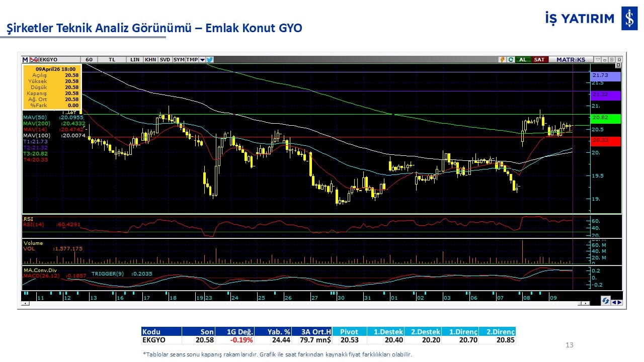Viewport: 644px width, 362px height.
Task: Click the blue sync icon at bottom right
Action: (x=606, y=301)
